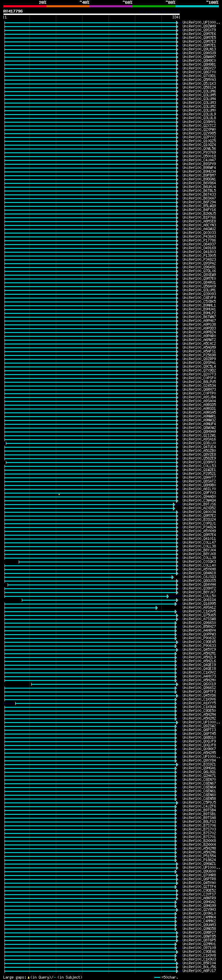Click the alignment bar for UniRef100_Q6XX19
Viewport: 222px width, 980px height.
click(x=104, y=684)
